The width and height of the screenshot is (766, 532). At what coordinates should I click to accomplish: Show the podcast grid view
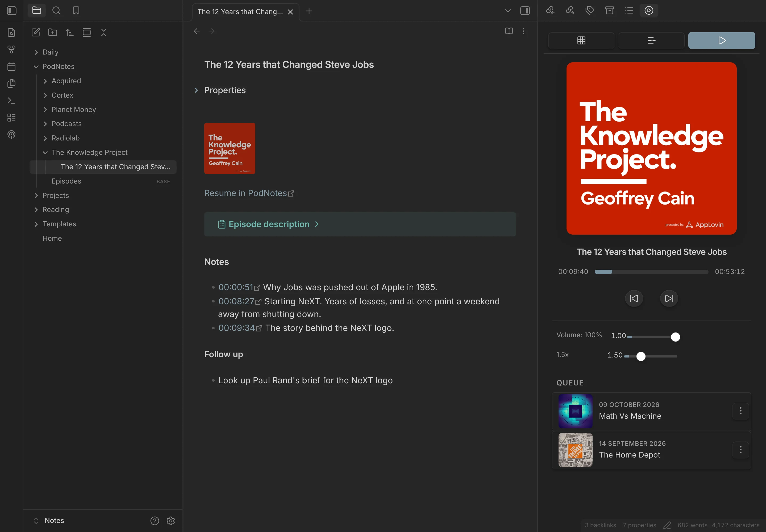click(x=581, y=40)
